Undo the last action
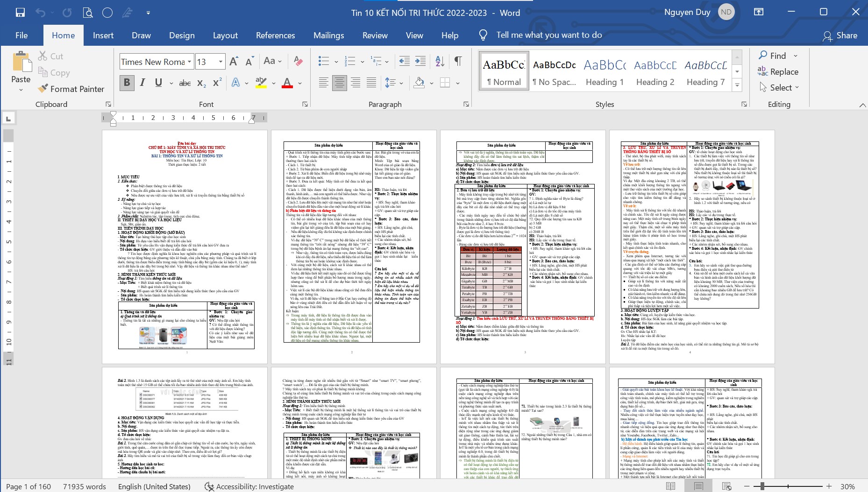The height and width of the screenshot is (492, 868). click(41, 13)
